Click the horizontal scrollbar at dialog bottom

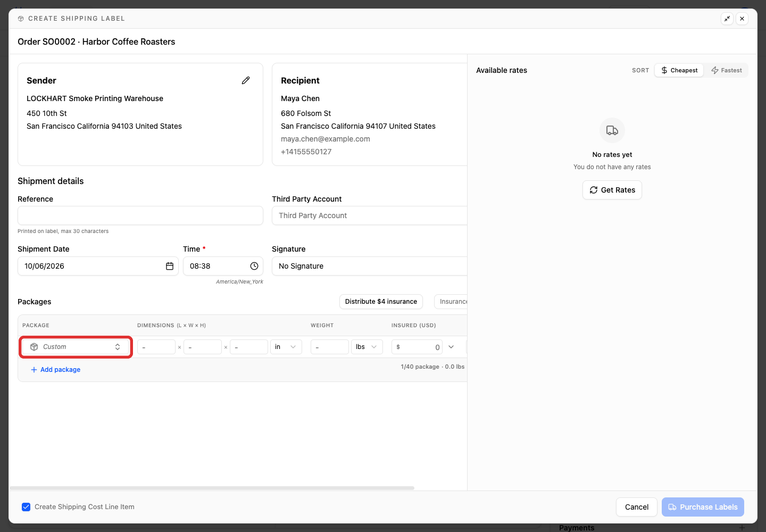click(212, 488)
